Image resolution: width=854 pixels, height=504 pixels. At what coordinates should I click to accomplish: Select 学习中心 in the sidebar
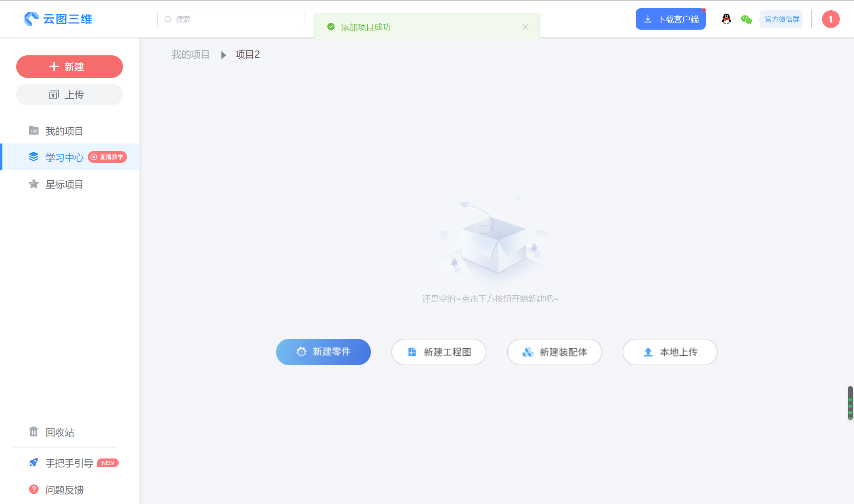tap(64, 157)
